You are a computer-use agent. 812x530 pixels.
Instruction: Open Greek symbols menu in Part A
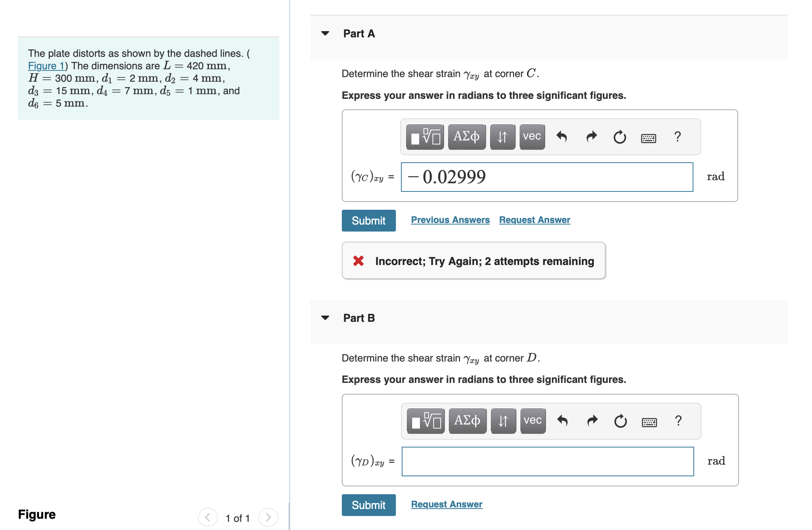(466, 137)
